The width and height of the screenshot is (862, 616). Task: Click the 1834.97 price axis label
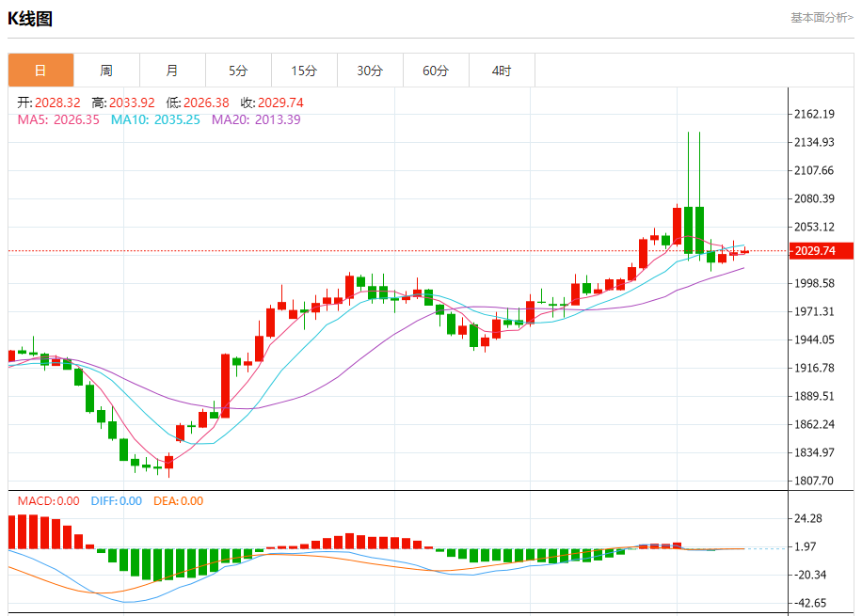coord(814,452)
